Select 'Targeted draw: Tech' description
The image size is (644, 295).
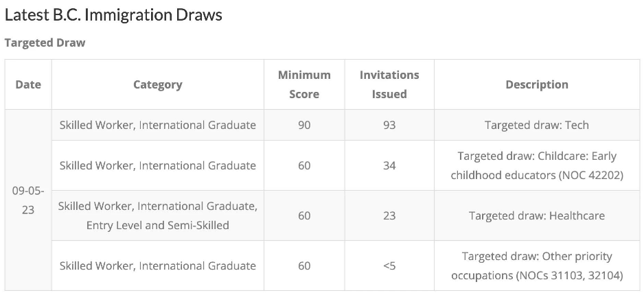coord(537,125)
